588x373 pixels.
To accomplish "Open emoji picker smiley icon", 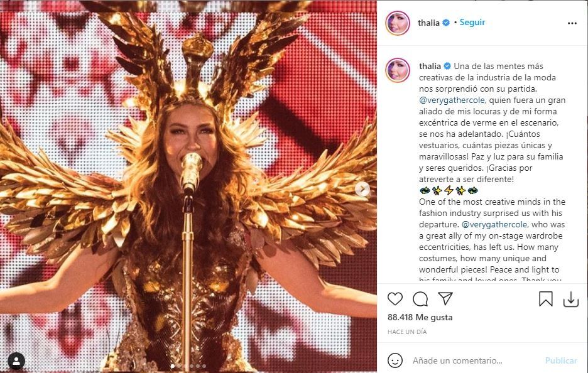I will click(x=395, y=360).
